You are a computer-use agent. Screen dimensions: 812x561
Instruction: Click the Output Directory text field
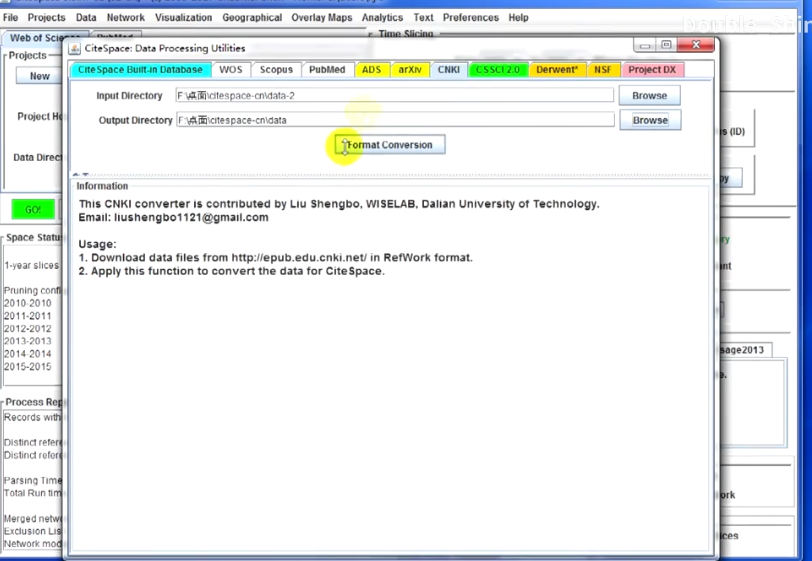tap(395, 120)
